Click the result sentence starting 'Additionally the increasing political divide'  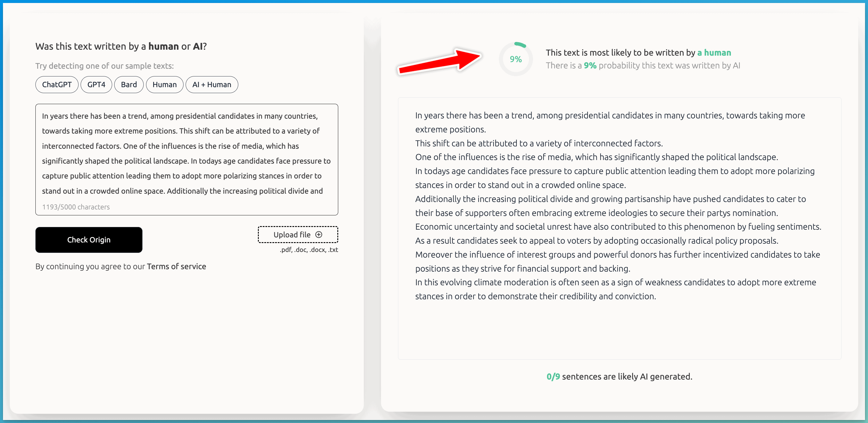[x=610, y=206]
